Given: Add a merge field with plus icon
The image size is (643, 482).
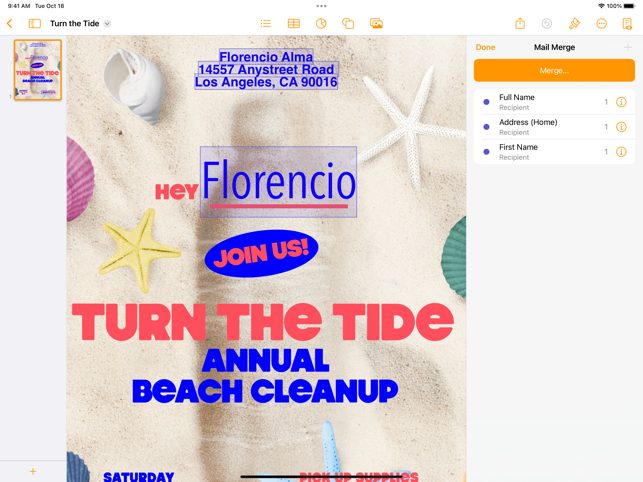Looking at the screenshot, I should [x=627, y=47].
